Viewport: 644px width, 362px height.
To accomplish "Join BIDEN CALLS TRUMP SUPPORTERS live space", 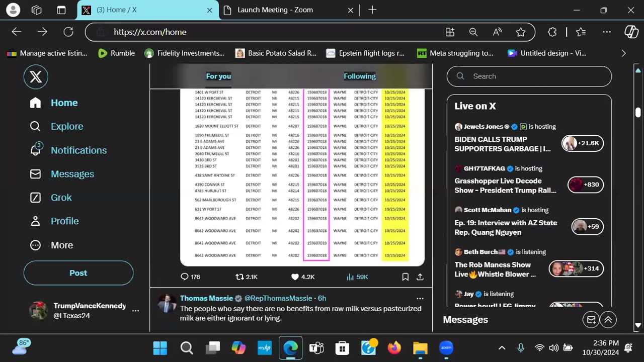I will click(x=503, y=144).
